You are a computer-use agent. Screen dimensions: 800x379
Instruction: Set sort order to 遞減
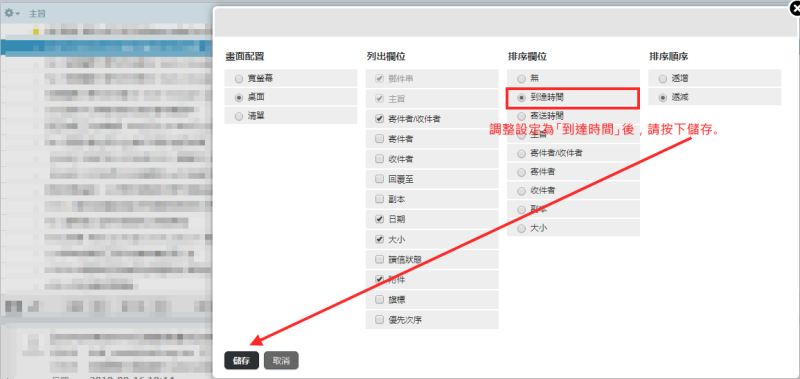click(662, 97)
